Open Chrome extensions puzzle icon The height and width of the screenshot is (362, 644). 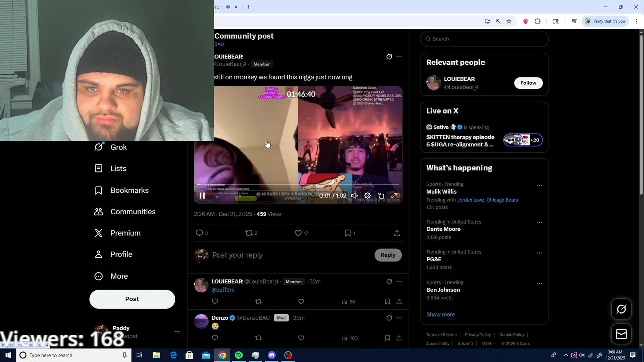click(538, 21)
